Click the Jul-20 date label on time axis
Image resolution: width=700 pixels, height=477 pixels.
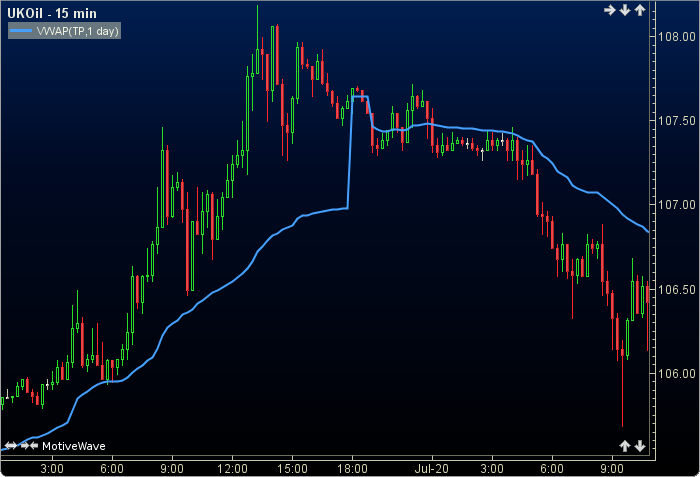coord(431,469)
